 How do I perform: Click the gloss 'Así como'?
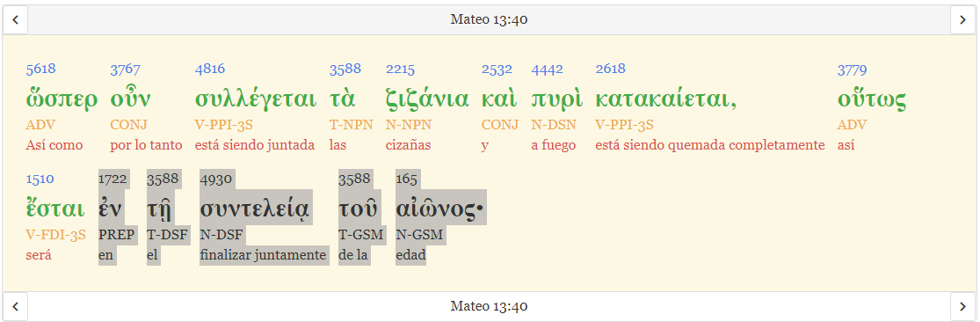coord(54,146)
